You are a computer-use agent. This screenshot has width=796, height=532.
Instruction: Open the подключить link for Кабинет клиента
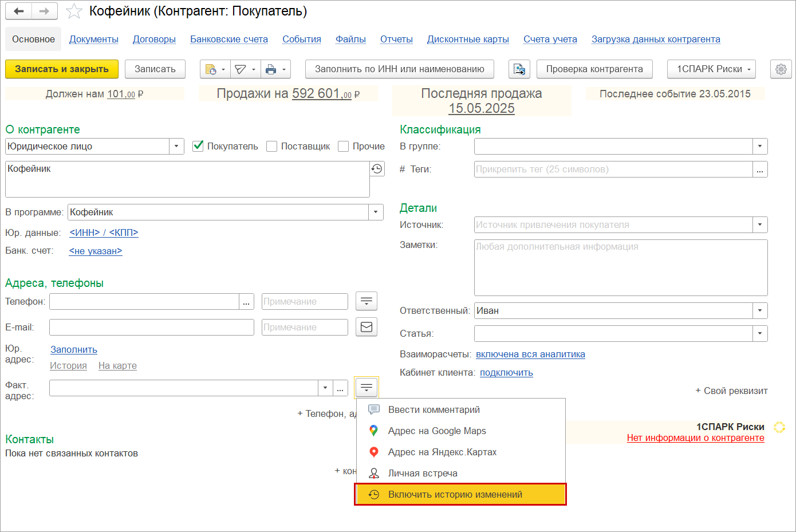(x=506, y=372)
